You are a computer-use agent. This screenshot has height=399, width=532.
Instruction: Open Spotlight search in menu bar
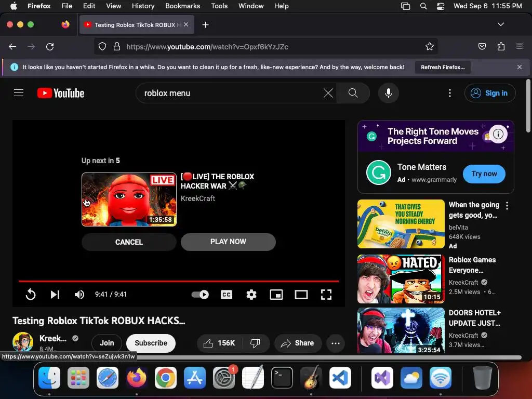click(423, 6)
